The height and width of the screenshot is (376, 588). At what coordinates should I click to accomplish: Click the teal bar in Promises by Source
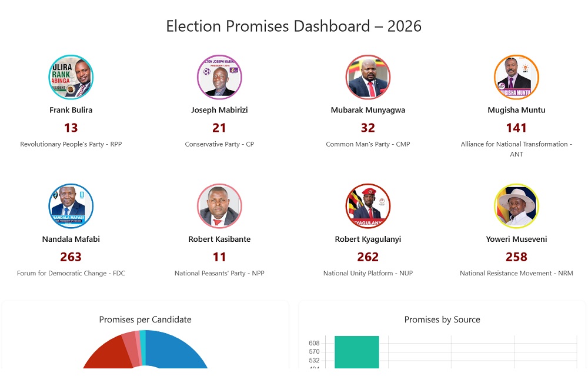[356, 353]
